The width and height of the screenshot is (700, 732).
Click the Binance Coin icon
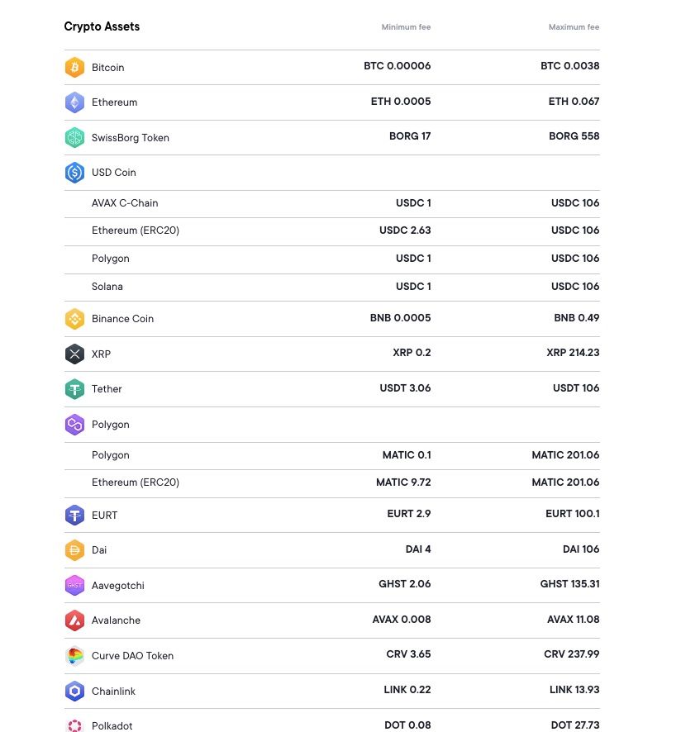point(74,319)
